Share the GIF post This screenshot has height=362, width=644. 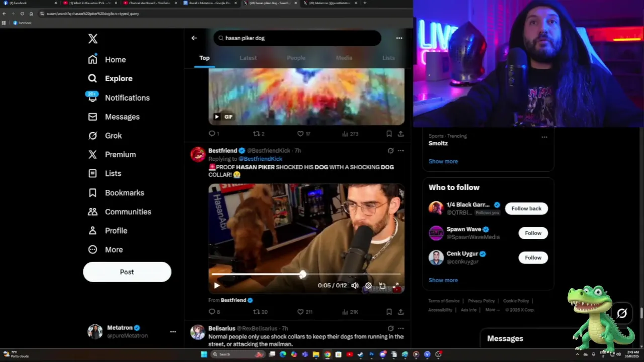pyautogui.click(x=400, y=134)
